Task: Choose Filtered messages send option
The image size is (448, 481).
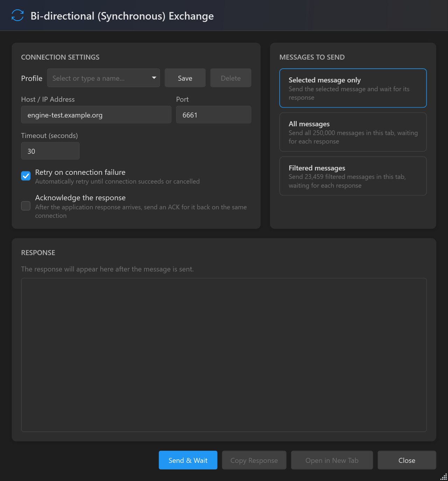Action: coord(353,176)
